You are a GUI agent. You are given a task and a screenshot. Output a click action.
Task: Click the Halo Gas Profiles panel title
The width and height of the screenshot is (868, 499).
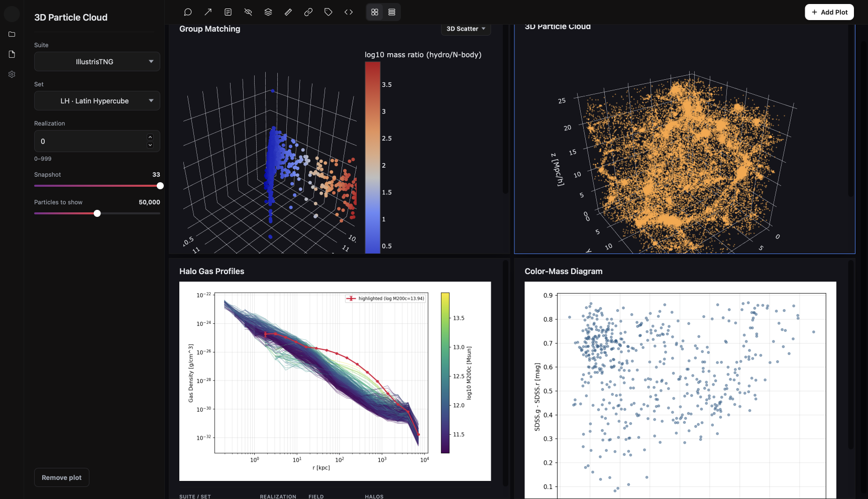212,271
